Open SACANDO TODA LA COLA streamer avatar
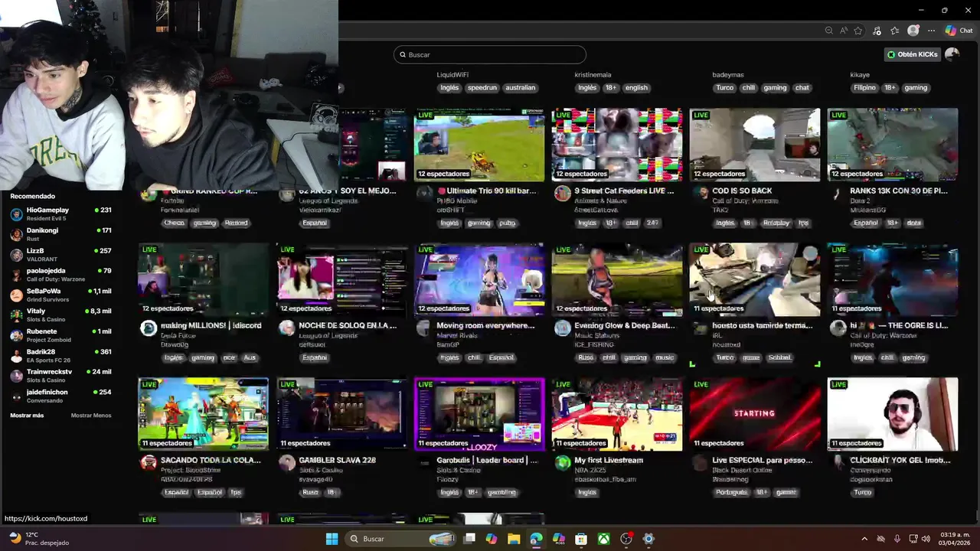 pos(149,462)
